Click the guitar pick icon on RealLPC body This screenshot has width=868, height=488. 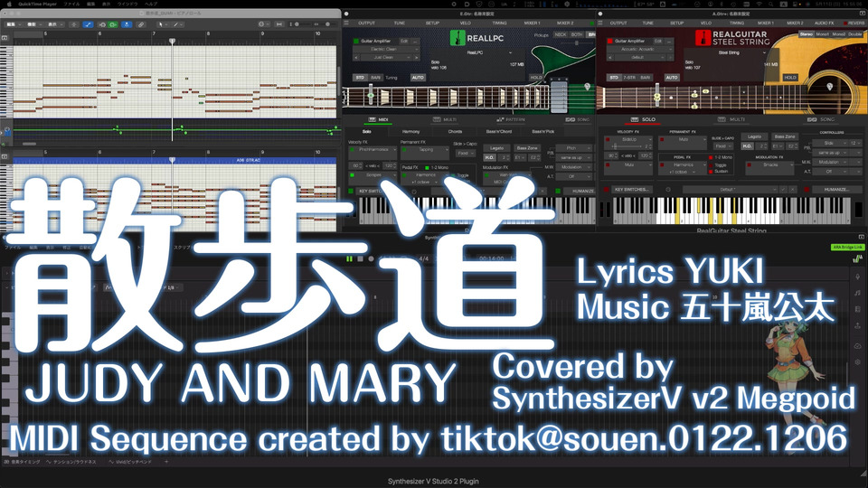click(x=587, y=87)
